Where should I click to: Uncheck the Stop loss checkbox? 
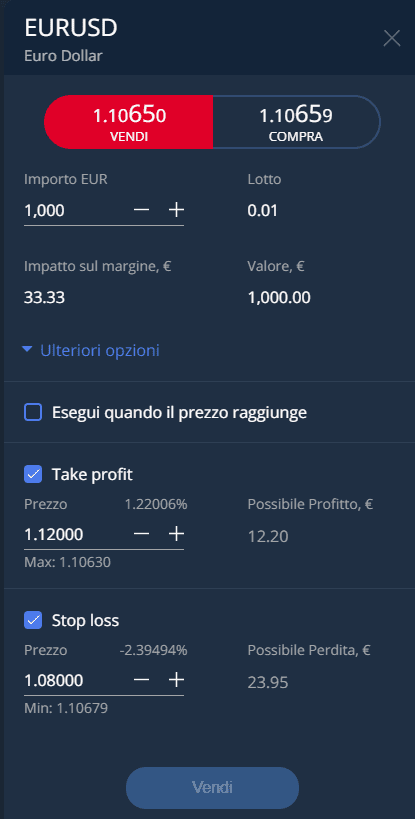33,621
